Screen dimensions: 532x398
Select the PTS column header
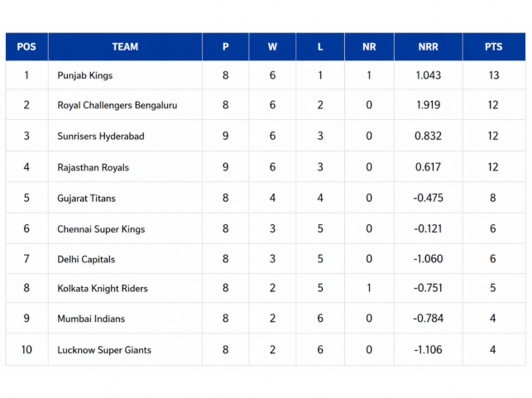tap(493, 47)
